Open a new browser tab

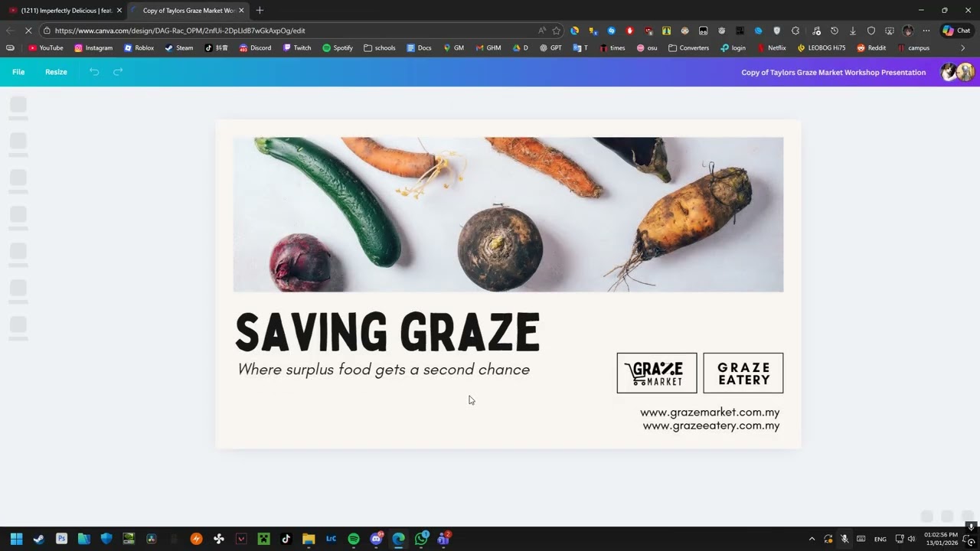pyautogui.click(x=260, y=11)
